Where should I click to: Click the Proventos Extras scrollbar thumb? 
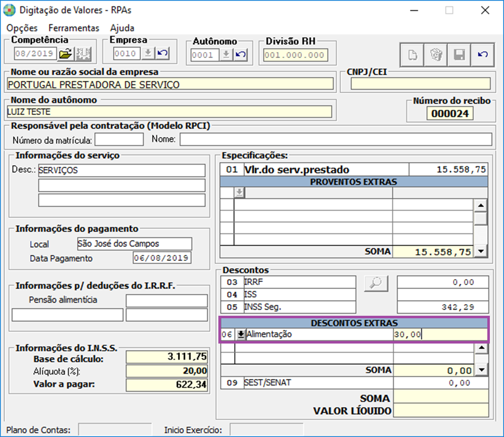[481, 218]
